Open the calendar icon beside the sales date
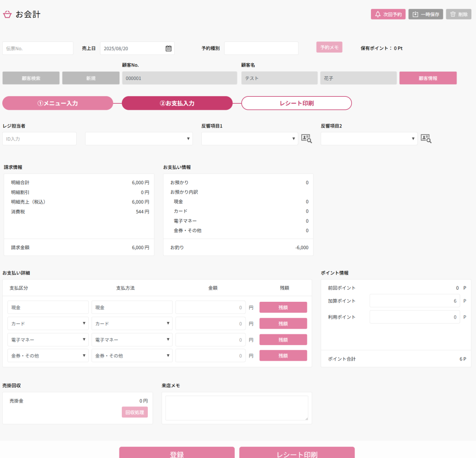This screenshot has height=458, width=476. [168, 48]
